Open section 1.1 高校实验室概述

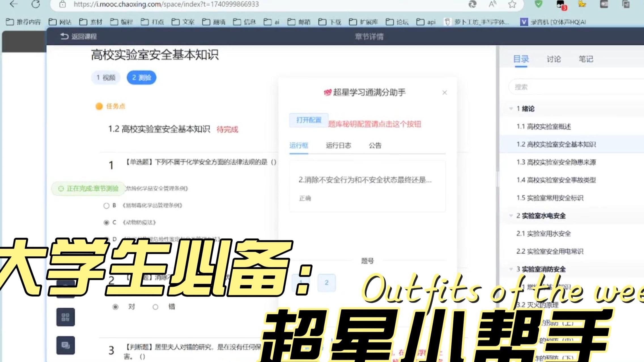(543, 127)
